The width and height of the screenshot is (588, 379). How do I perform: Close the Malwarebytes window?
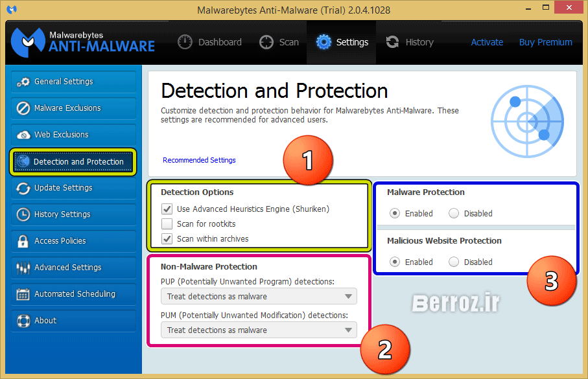(569, 7)
